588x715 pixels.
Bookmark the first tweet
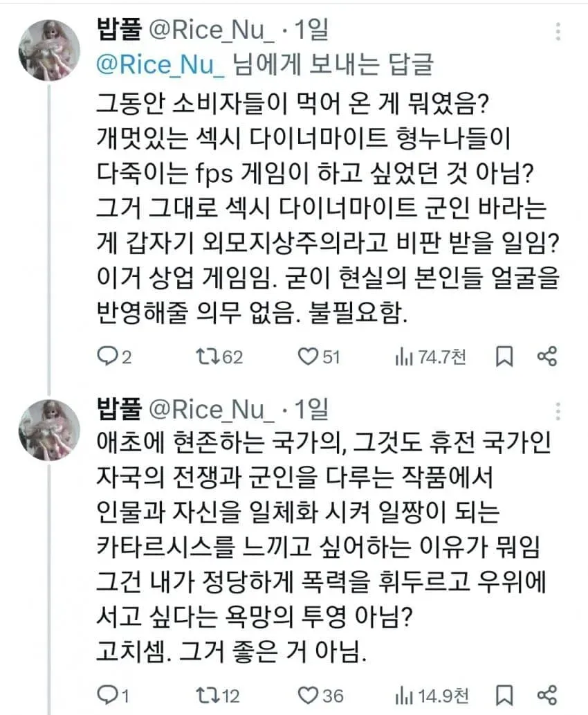[x=504, y=356]
